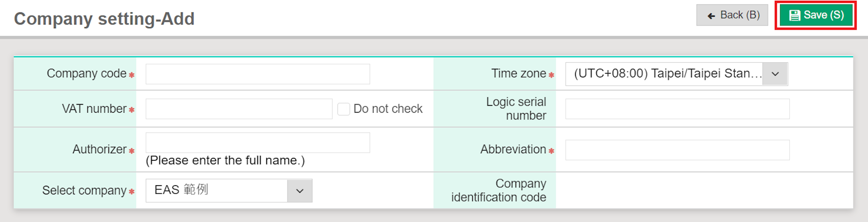Click the "Authorizer" field label

[100, 149]
